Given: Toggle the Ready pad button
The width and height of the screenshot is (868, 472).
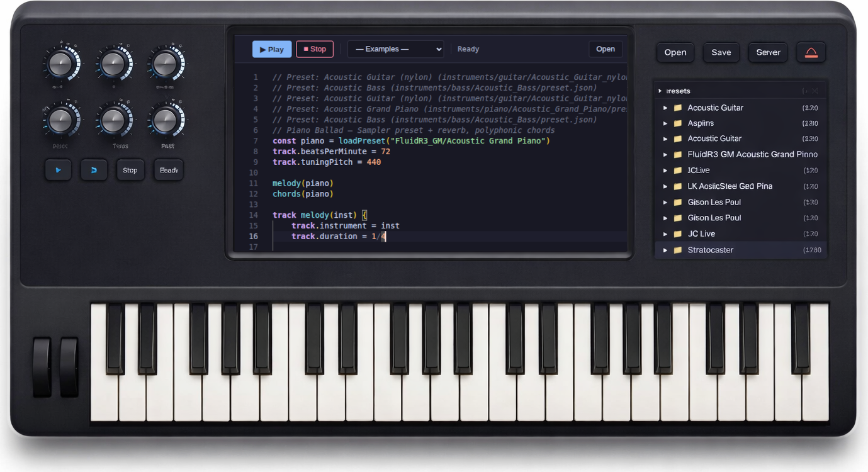Looking at the screenshot, I should tap(168, 169).
